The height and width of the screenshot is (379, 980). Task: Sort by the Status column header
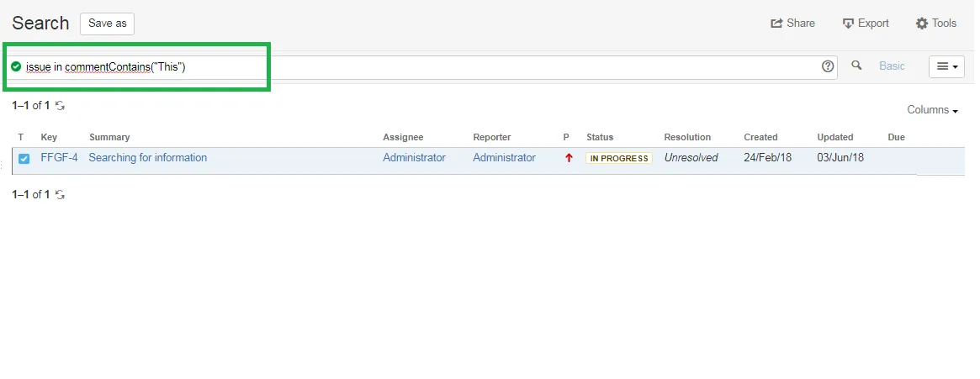[x=600, y=137]
